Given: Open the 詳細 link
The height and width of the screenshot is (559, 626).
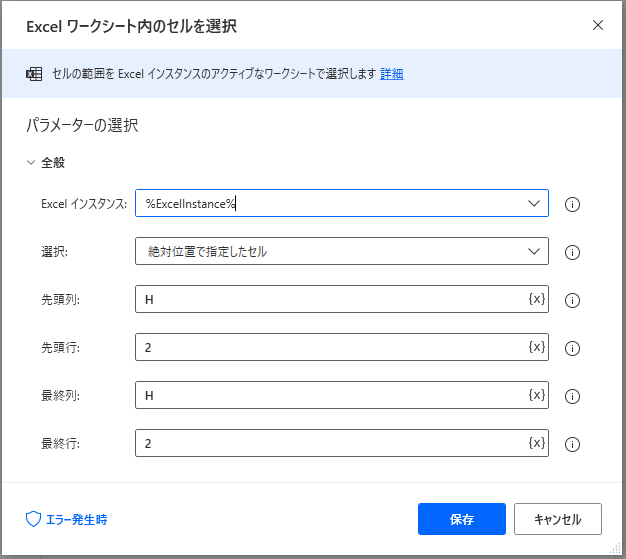Looking at the screenshot, I should pos(391,74).
